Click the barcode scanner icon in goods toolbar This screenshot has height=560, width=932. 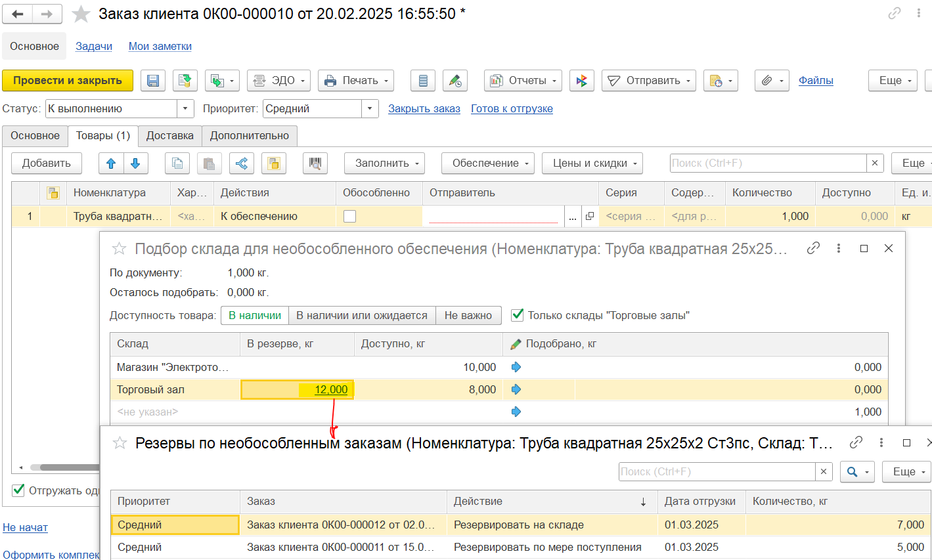[315, 163]
